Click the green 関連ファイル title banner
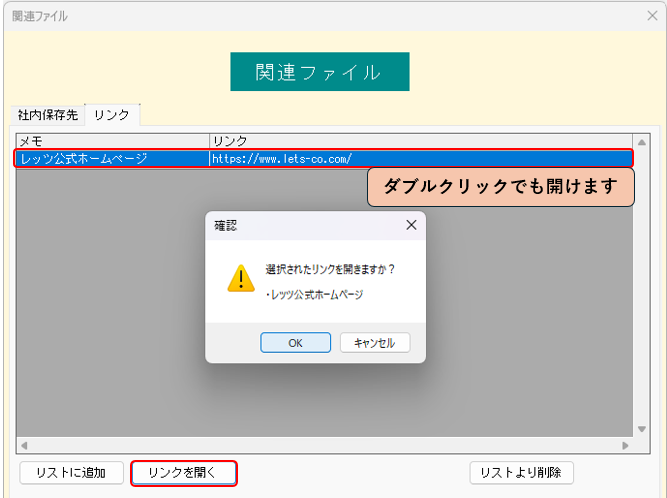This screenshot has height=498, width=667. pos(319,72)
